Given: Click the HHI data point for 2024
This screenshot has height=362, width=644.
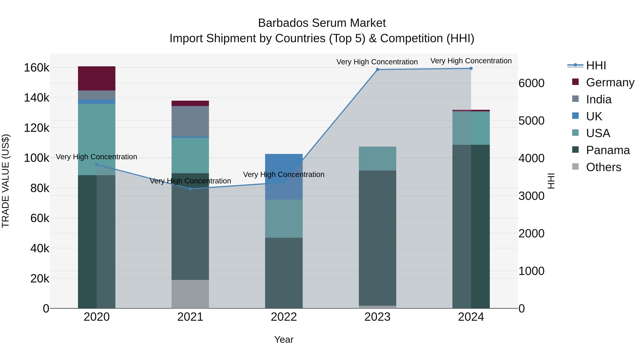Looking at the screenshot, I should point(471,68).
